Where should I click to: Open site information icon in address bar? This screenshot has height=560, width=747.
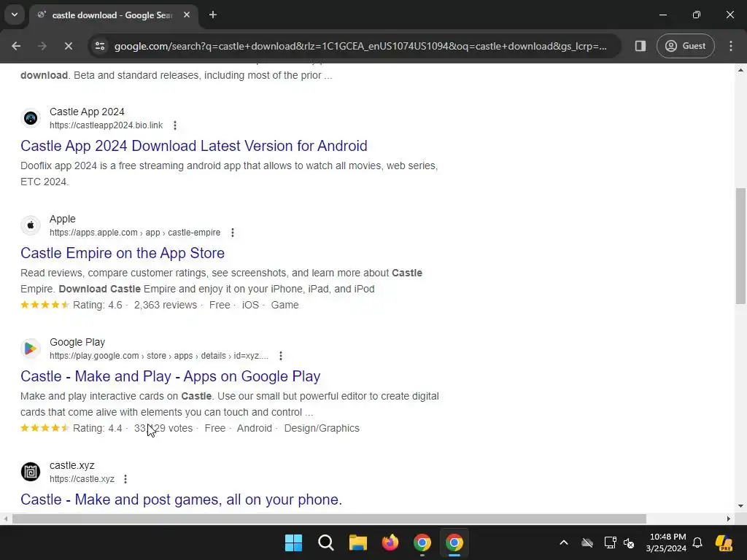100,46
